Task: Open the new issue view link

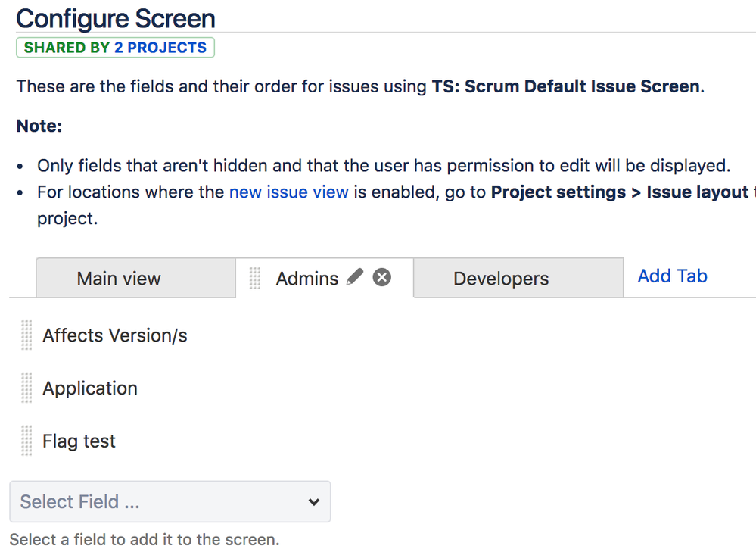Action: [x=288, y=192]
